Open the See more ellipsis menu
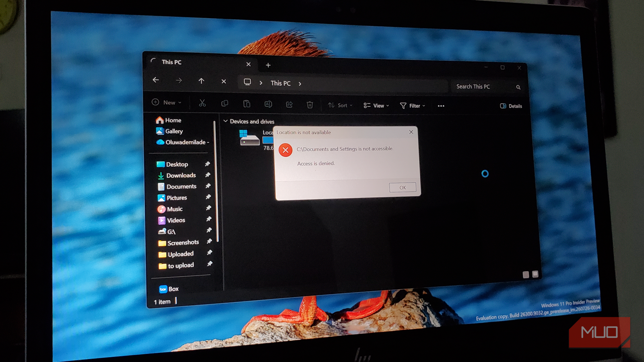The image size is (644, 362). pos(441,106)
